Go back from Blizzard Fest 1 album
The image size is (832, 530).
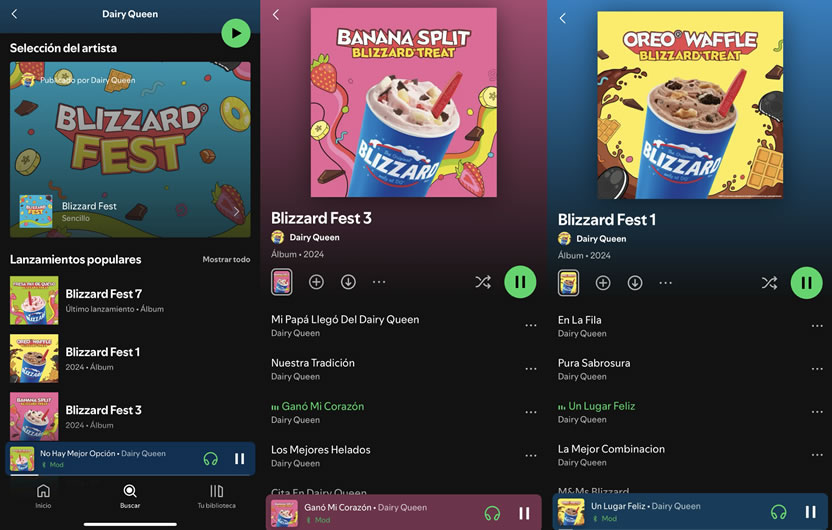(562, 19)
